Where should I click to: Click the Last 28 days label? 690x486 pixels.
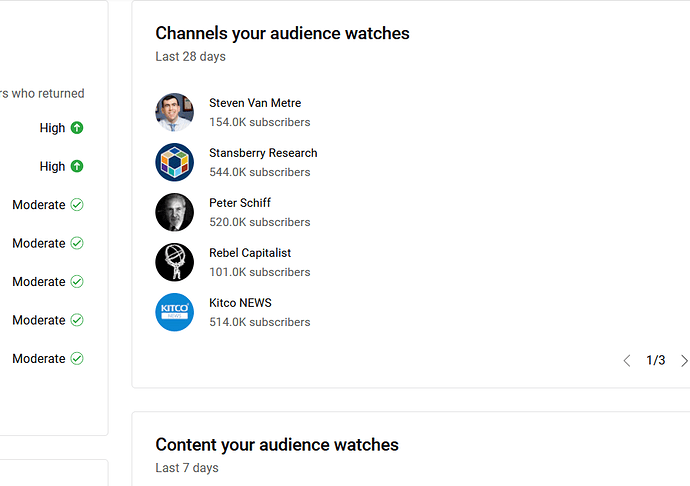(191, 57)
